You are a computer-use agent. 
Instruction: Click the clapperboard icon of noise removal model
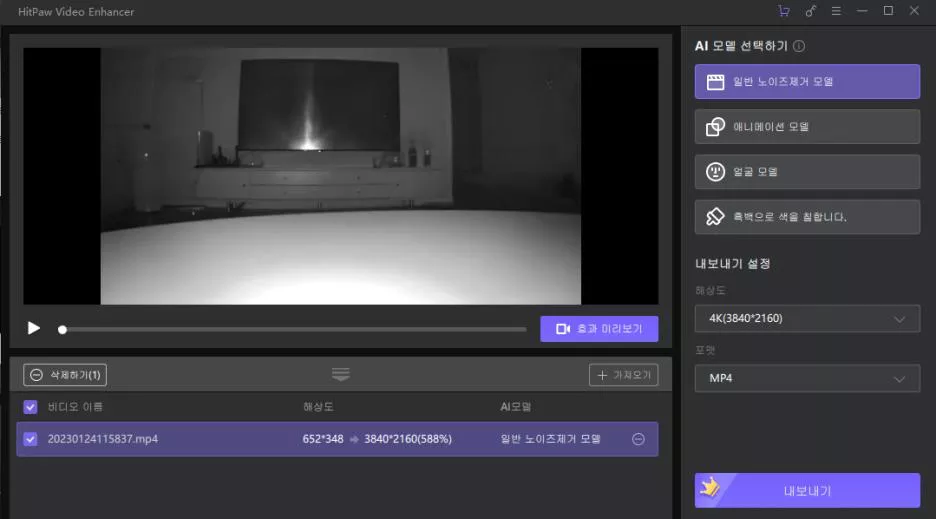coord(715,82)
